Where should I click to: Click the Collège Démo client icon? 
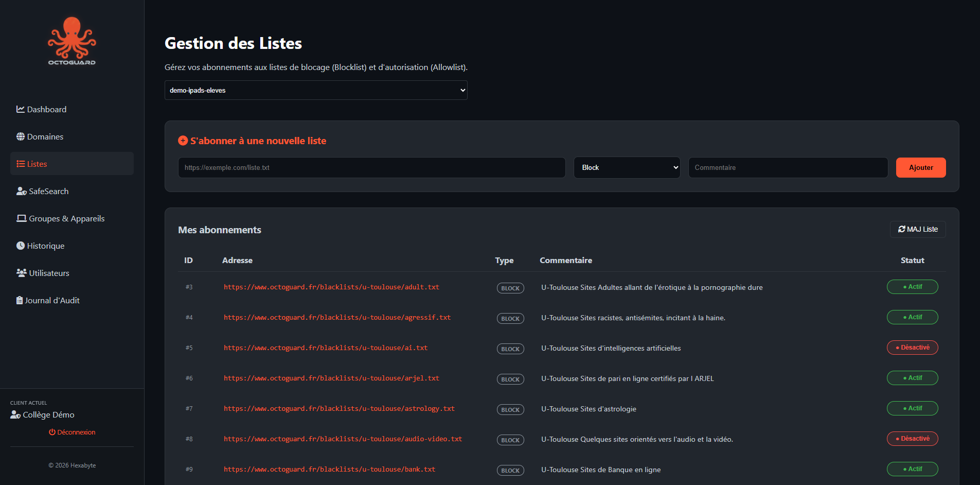coord(15,415)
